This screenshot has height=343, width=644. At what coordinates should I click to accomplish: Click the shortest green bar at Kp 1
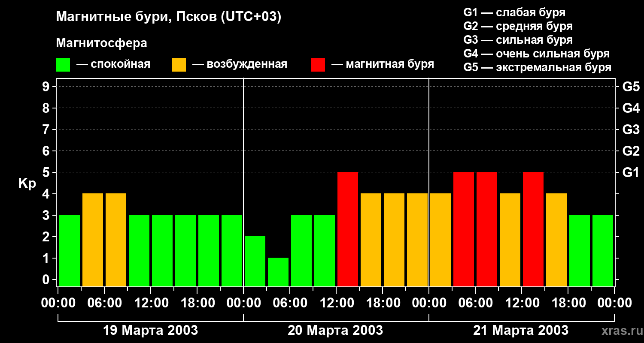pos(278,272)
